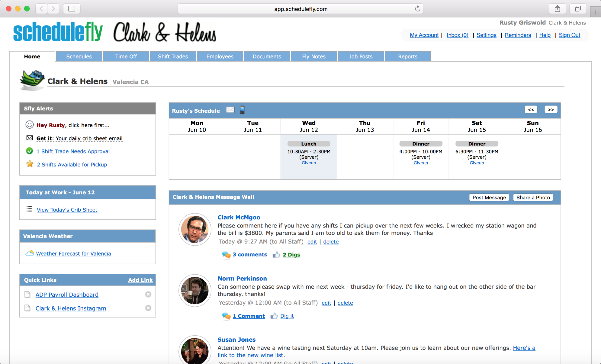Viewport: 601px width, 364px height.
Task: Select the Home tab
Action: pos(32,56)
